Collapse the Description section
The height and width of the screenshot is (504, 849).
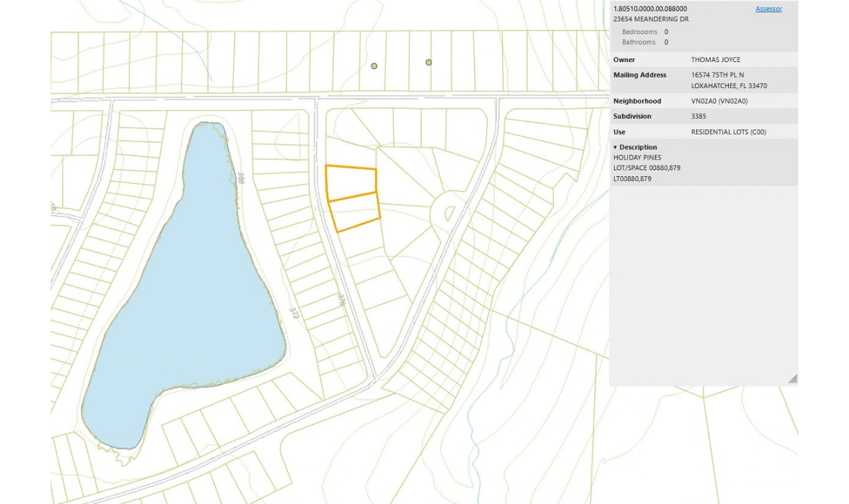pos(615,147)
